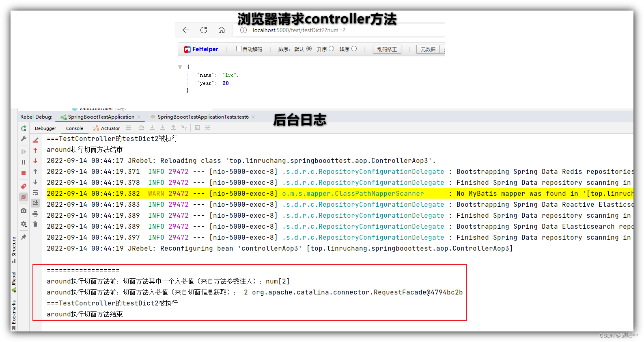Image resolution: width=644 pixels, height=342 pixels.
Task: View site information icon in address bar
Action: click(243, 30)
